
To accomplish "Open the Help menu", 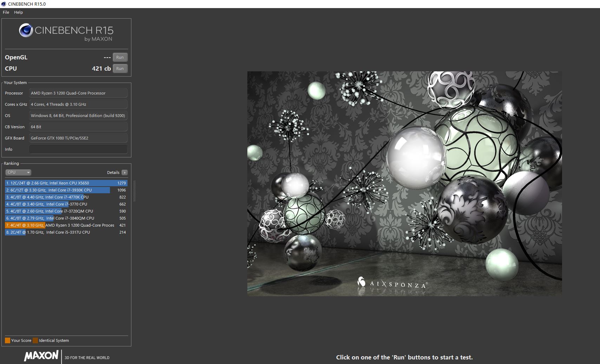I will point(18,12).
